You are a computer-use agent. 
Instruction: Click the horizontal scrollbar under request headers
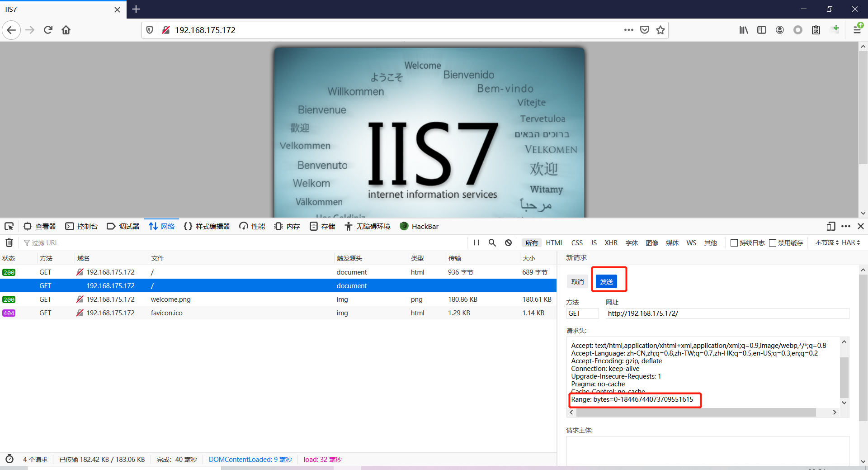pyautogui.click(x=696, y=413)
